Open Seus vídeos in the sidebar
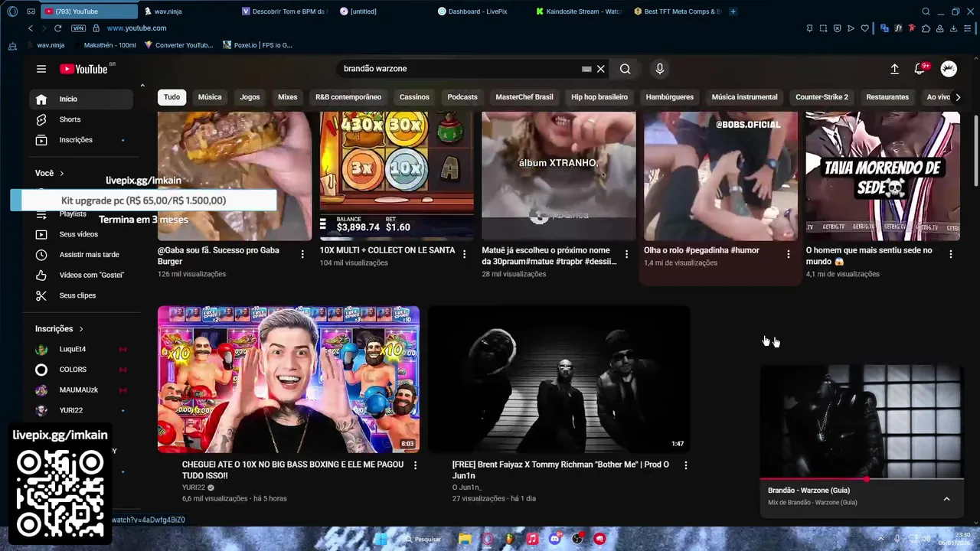 (x=81, y=234)
